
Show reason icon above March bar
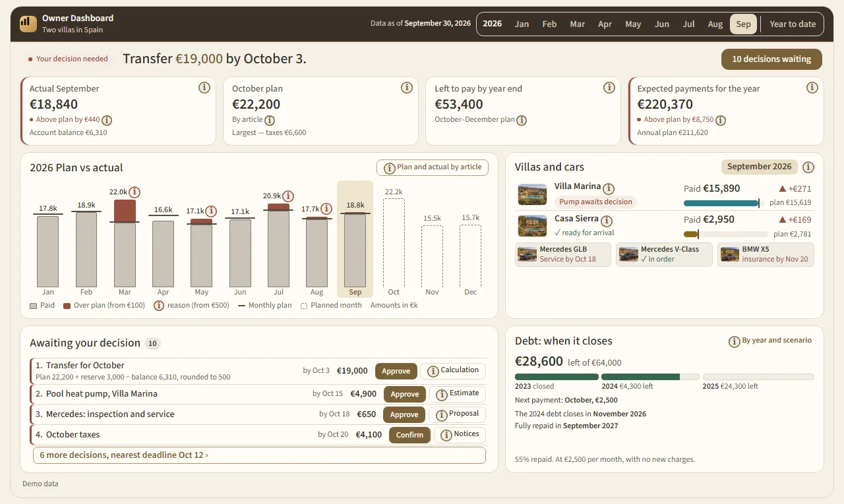click(135, 192)
